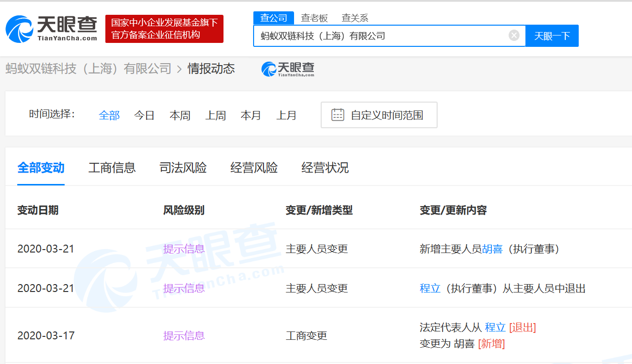The width and height of the screenshot is (632, 364).
Task: Click the TianYanCha logo at top left
Action: 51,28
